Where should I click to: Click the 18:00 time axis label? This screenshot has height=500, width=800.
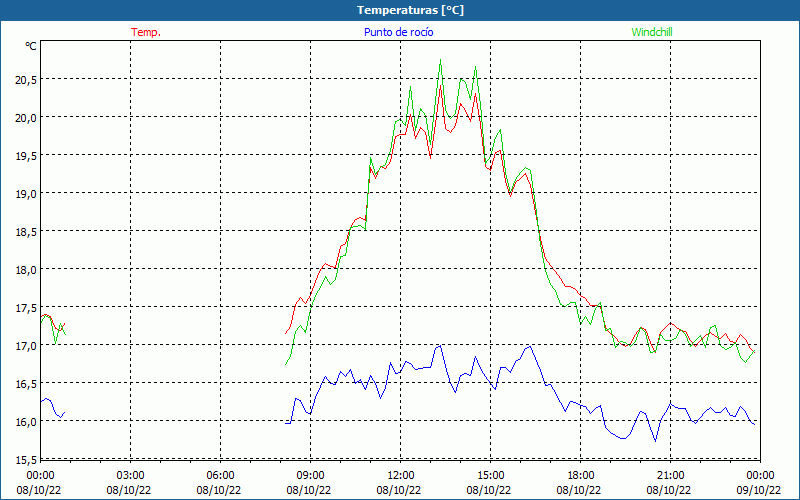click(581, 476)
